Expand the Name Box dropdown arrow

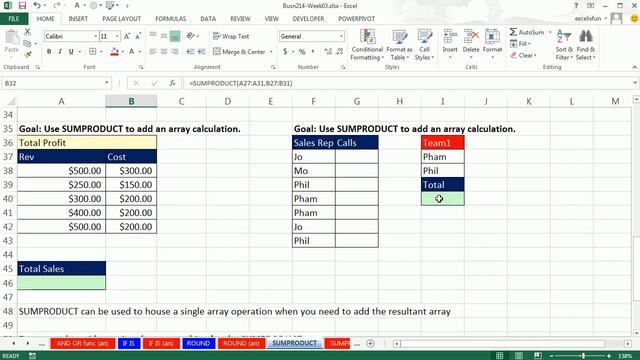click(x=106, y=83)
